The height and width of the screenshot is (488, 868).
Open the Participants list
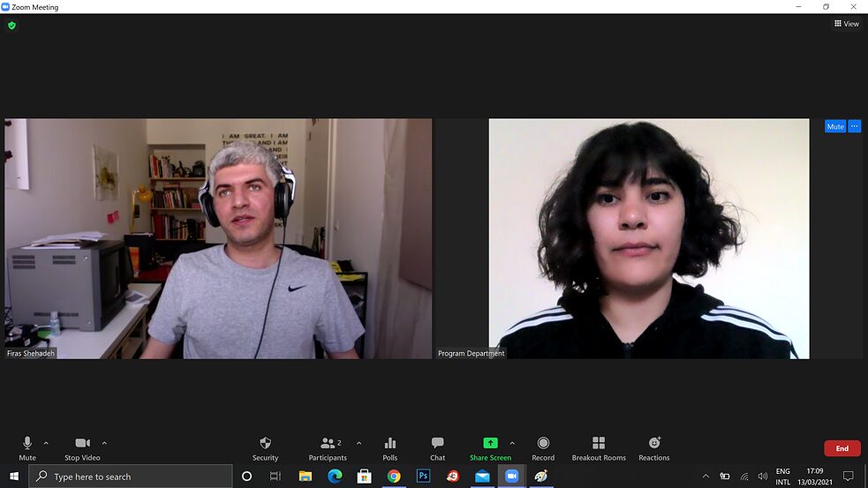click(327, 443)
